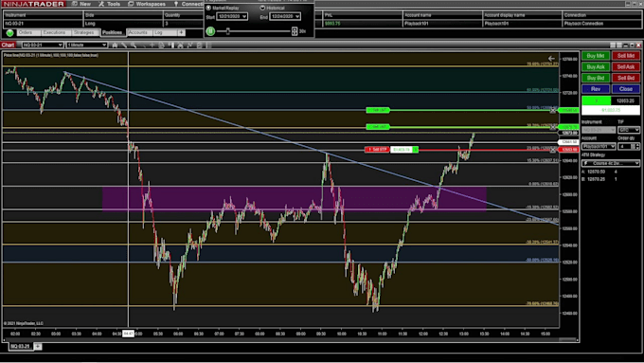The width and height of the screenshot is (644, 363).
Task: Select the Historical radio button
Action: point(262,8)
